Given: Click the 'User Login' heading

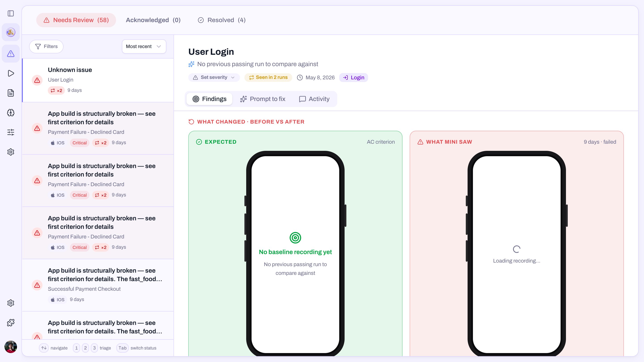Looking at the screenshot, I should 211,52.
